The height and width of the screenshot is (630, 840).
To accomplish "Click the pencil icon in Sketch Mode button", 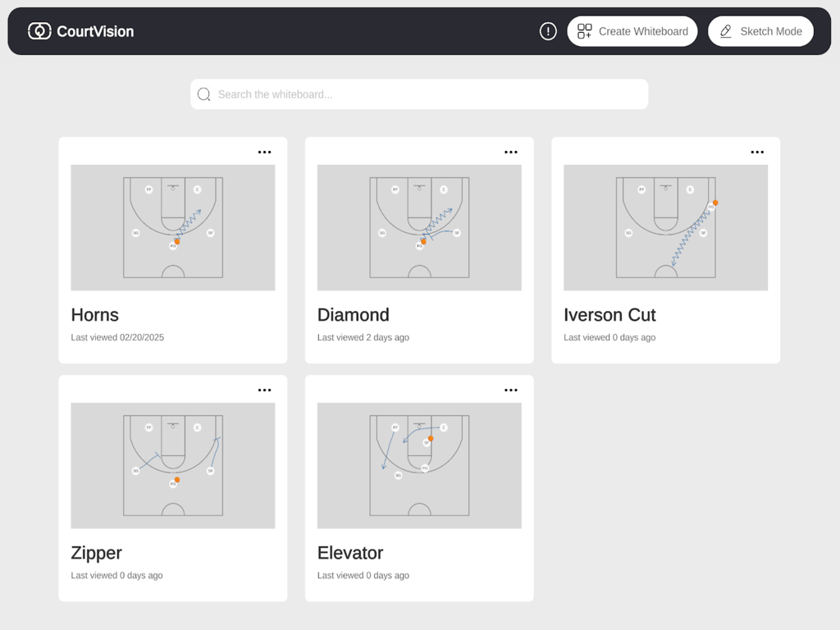I will click(725, 31).
